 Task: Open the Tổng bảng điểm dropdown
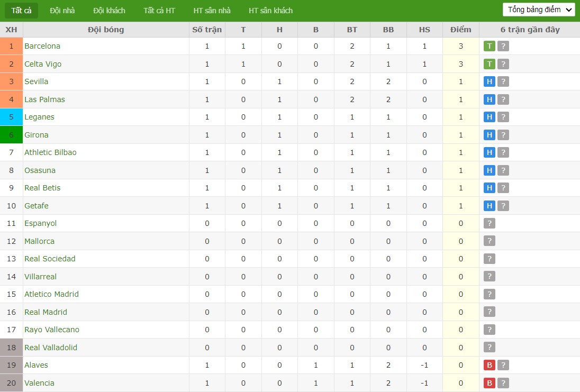tap(539, 10)
